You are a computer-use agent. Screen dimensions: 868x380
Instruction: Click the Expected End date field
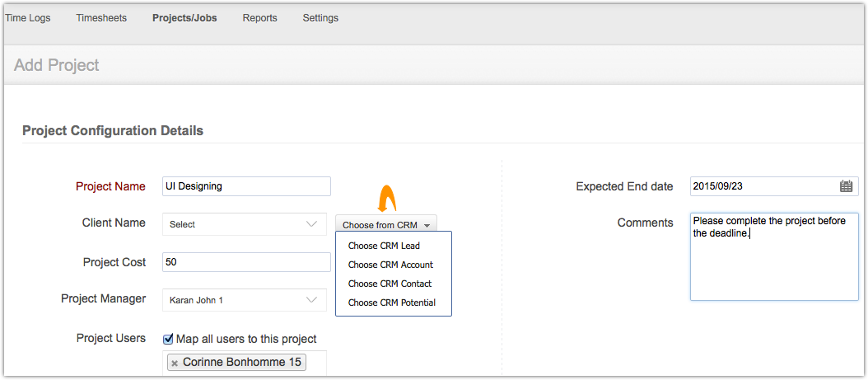763,186
